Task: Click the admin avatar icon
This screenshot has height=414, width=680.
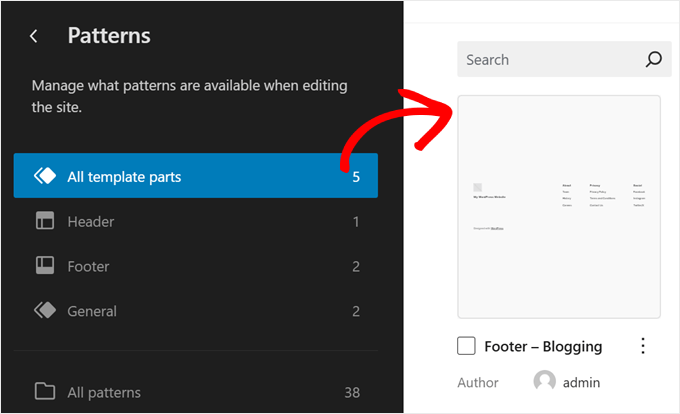Action: [x=545, y=382]
